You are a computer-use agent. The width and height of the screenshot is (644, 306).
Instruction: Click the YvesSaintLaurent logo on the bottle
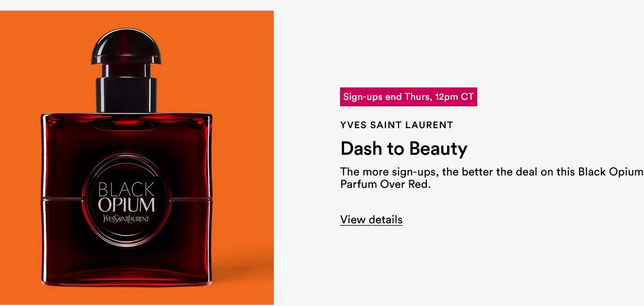tap(127, 219)
